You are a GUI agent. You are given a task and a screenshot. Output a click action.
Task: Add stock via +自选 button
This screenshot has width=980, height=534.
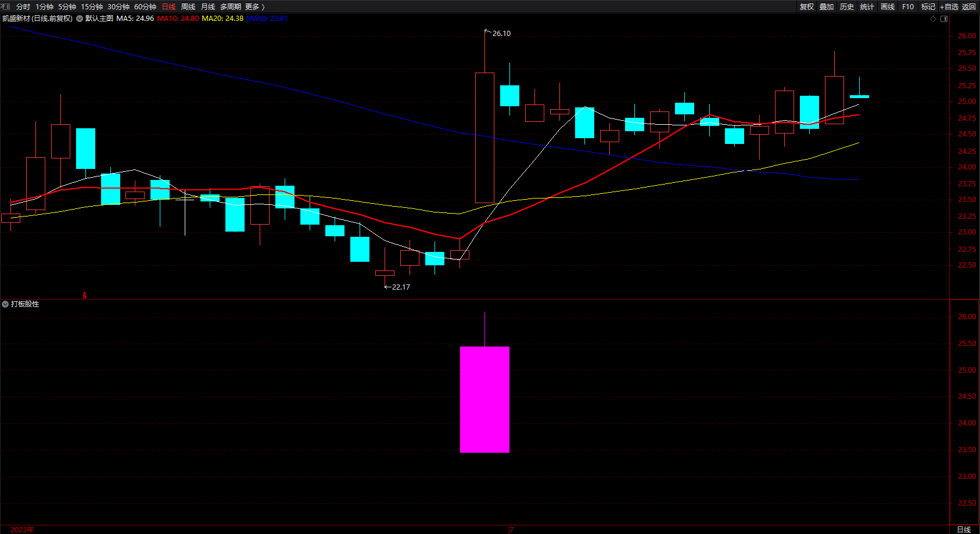click(x=949, y=7)
